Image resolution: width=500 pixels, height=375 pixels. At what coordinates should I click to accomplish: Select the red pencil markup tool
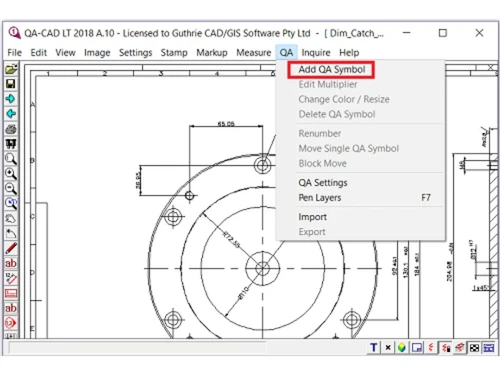click(x=11, y=249)
